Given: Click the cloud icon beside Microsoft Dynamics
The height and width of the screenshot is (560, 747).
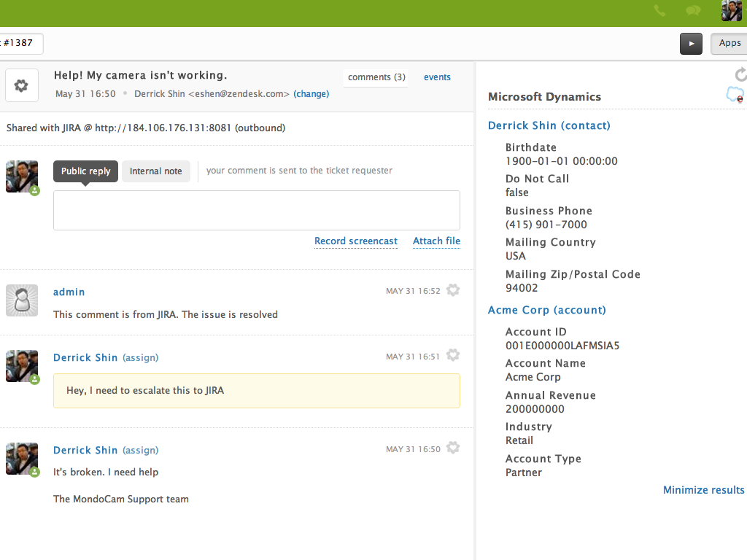Looking at the screenshot, I should click(x=735, y=95).
